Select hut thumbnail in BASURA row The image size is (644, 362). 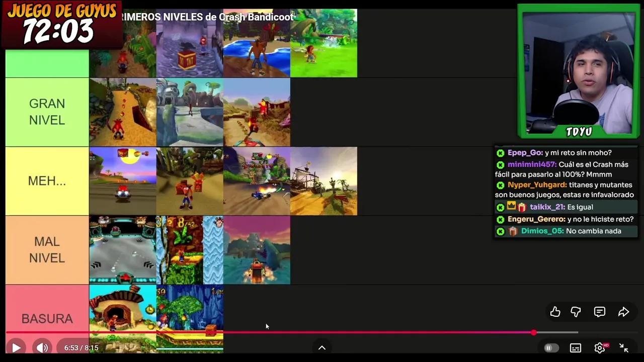pos(123,319)
